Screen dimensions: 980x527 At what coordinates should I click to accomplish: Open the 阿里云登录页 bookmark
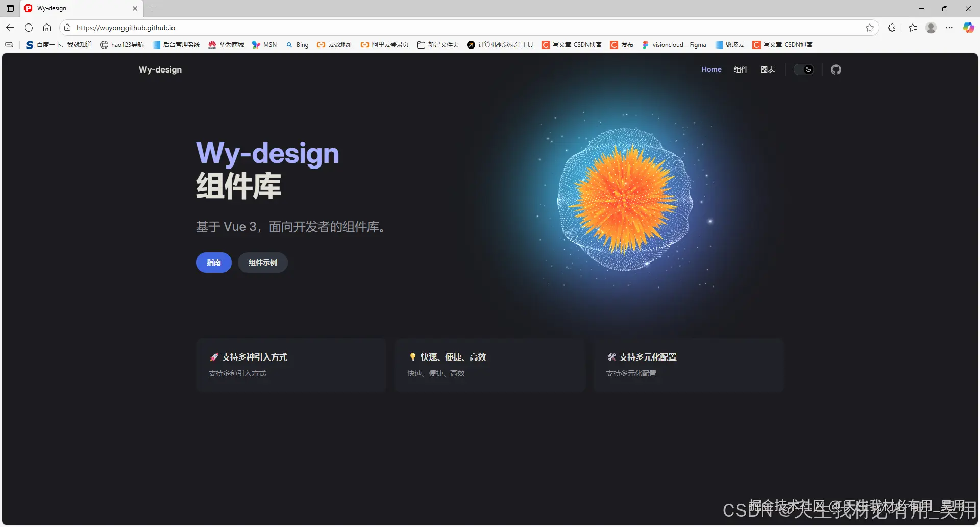coord(385,45)
